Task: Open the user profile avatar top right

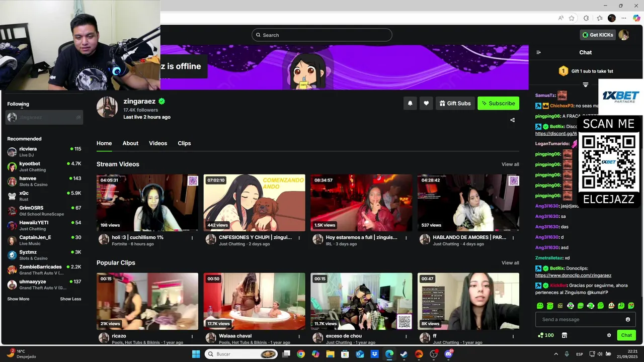Action: tap(624, 35)
